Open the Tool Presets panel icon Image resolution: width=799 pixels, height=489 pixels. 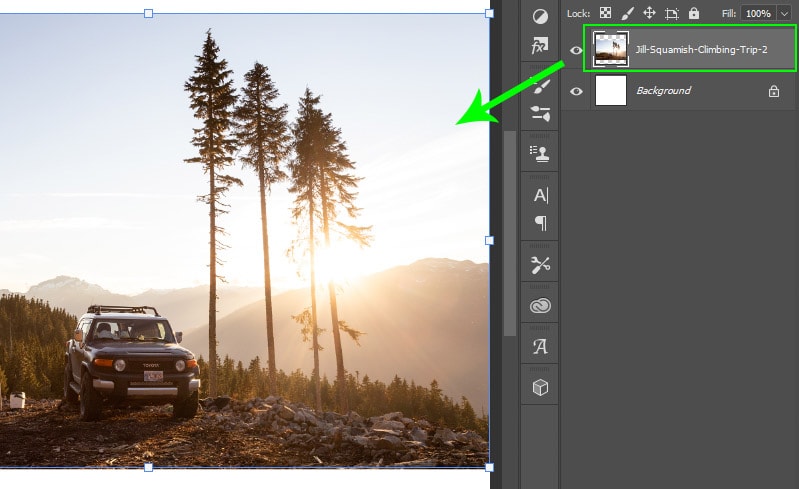pyautogui.click(x=540, y=265)
